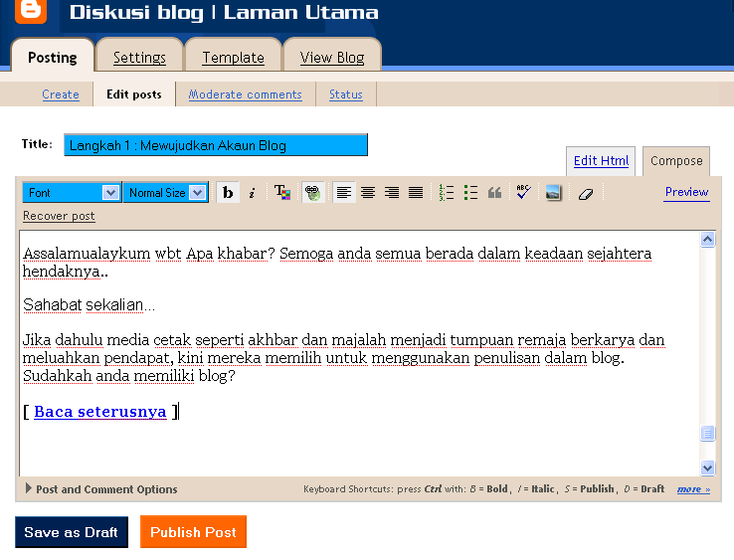
Task: Click the editor scroll up arrow
Action: tap(707, 240)
